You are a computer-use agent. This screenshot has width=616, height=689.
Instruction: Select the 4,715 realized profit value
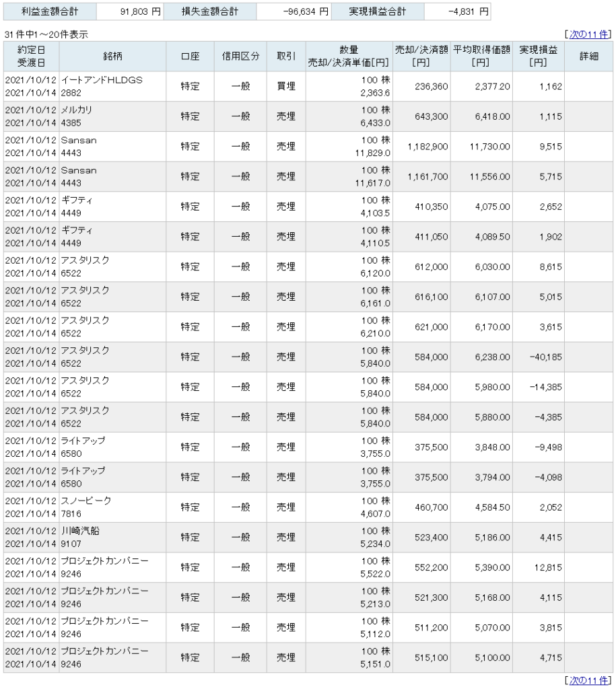pos(551,658)
